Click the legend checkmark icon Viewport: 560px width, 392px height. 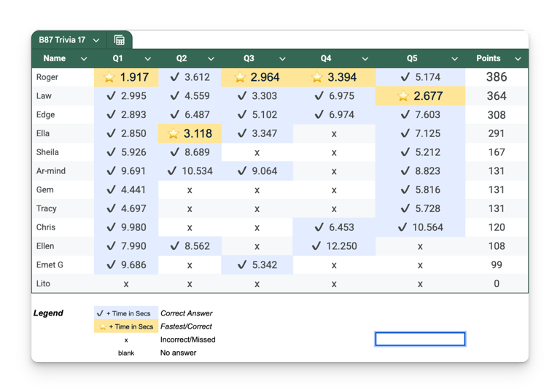100,313
